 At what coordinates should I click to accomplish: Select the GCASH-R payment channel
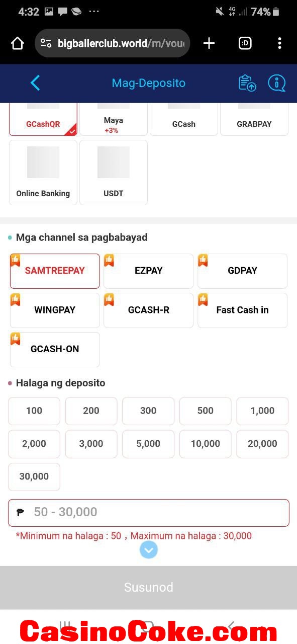tap(149, 310)
